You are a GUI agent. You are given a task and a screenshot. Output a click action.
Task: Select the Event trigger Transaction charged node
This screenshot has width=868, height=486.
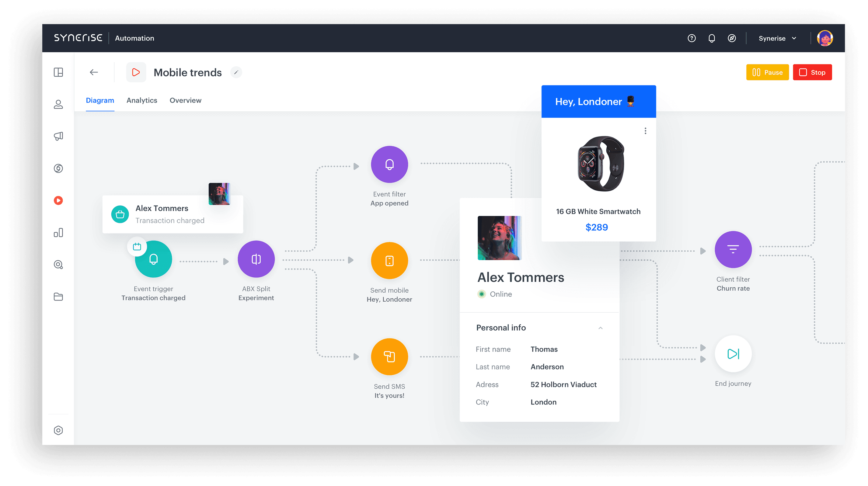tap(154, 259)
